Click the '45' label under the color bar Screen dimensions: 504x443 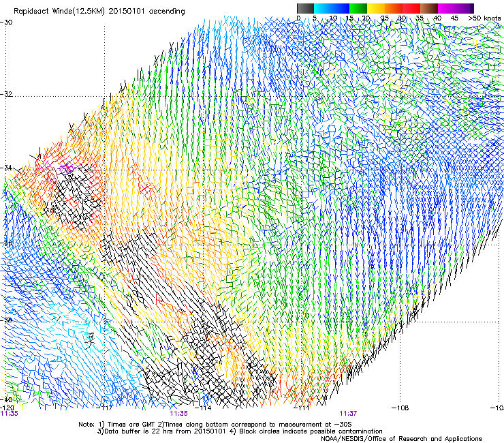tap(454, 18)
